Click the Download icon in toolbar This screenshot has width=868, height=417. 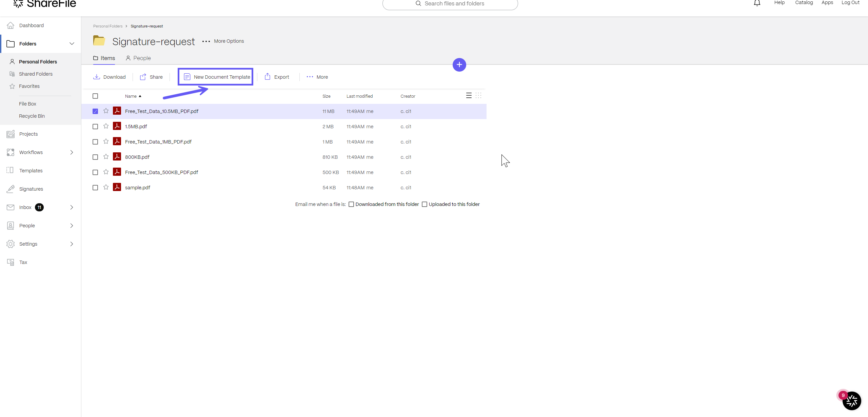[97, 76]
